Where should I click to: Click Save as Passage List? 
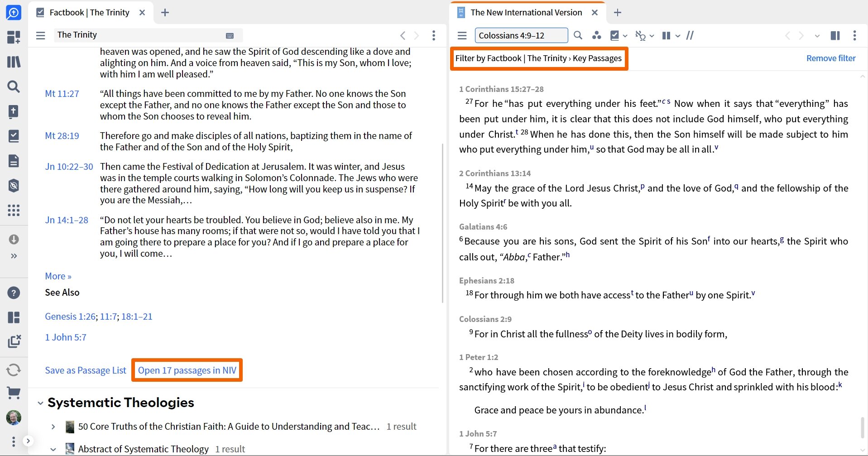coord(86,370)
